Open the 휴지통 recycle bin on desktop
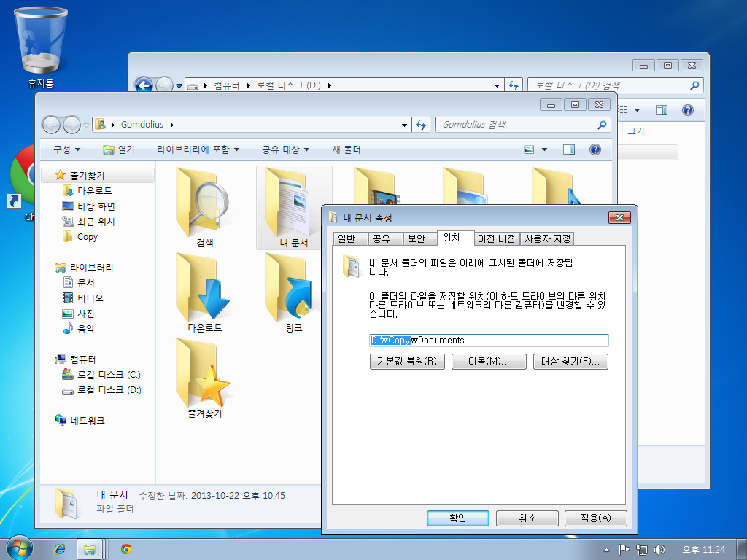747x560 pixels. click(x=41, y=42)
